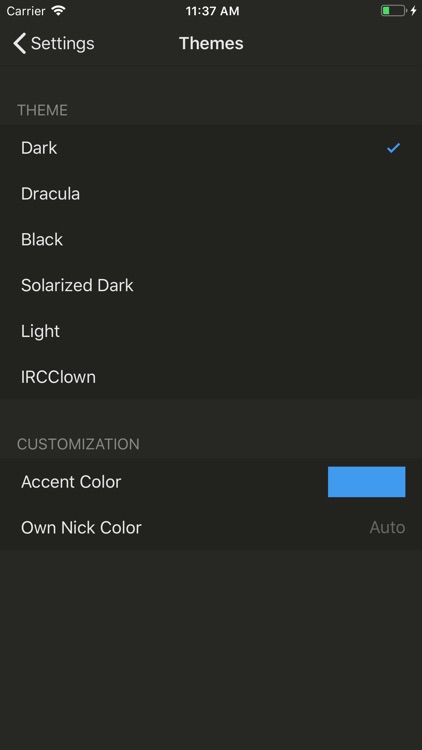This screenshot has width=422, height=750.
Task: Open Own Nick Color setting
Action: pyautogui.click(x=211, y=528)
